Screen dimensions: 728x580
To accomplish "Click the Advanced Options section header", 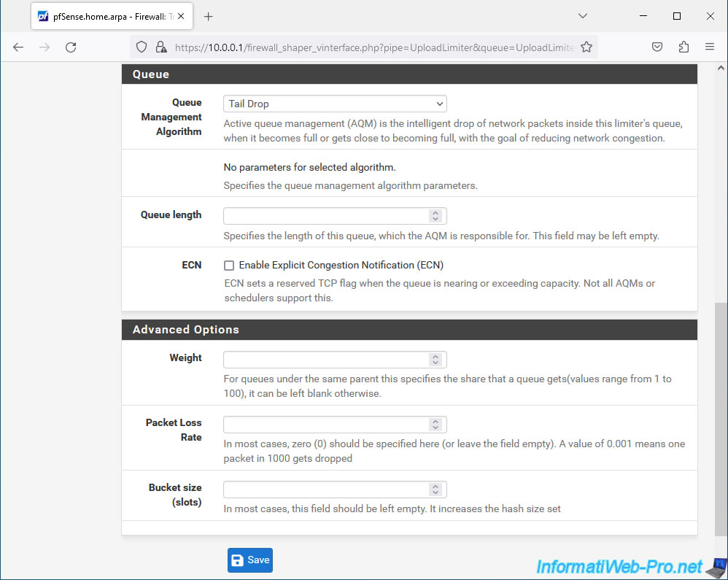I will point(409,330).
